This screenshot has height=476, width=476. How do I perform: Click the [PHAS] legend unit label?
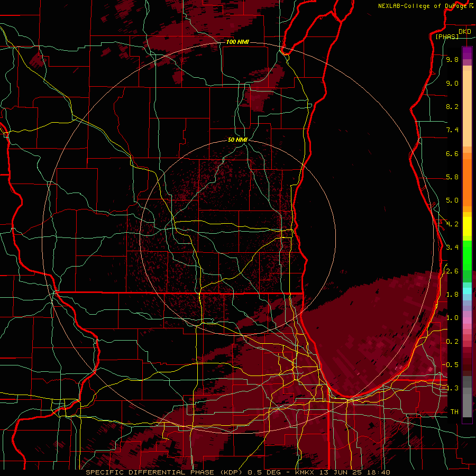point(447,36)
